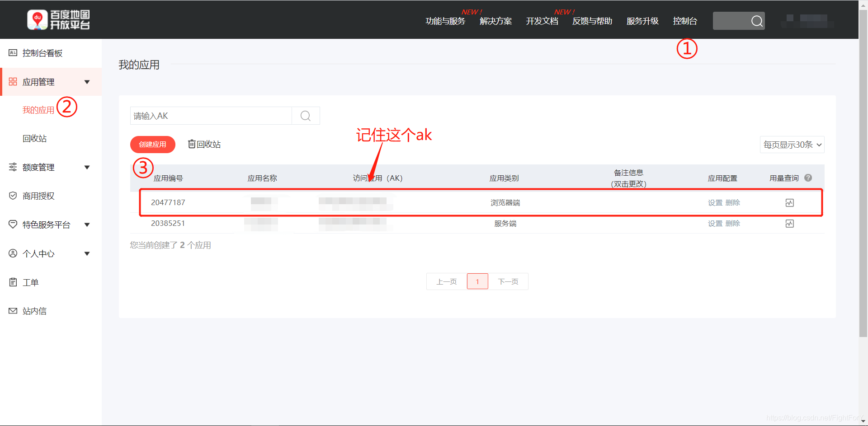The image size is (868, 426).
Task: Click the 应用名称 column header
Action: [262, 178]
